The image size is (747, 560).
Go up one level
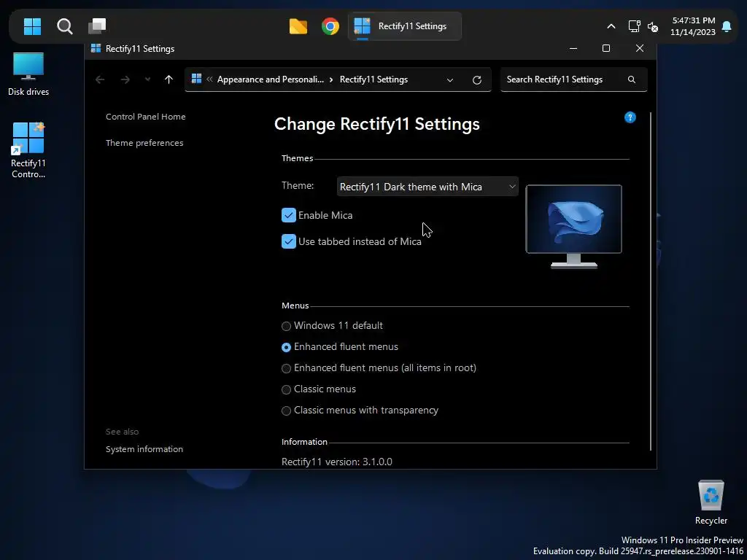click(x=169, y=79)
